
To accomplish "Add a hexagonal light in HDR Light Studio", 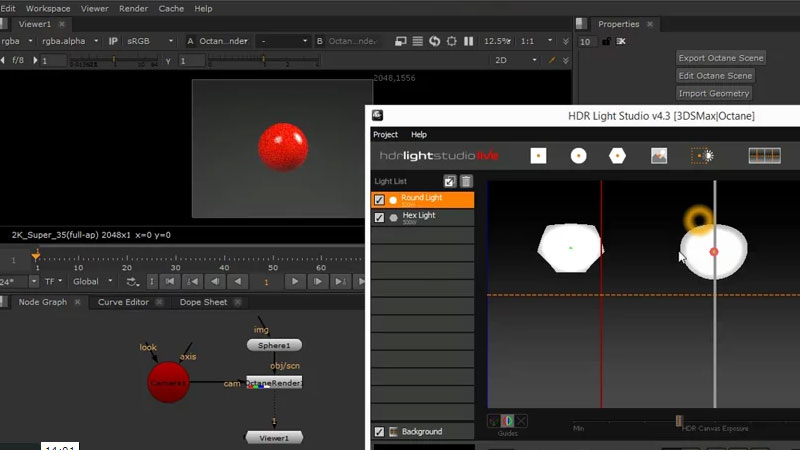I will click(x=617, y=156).
